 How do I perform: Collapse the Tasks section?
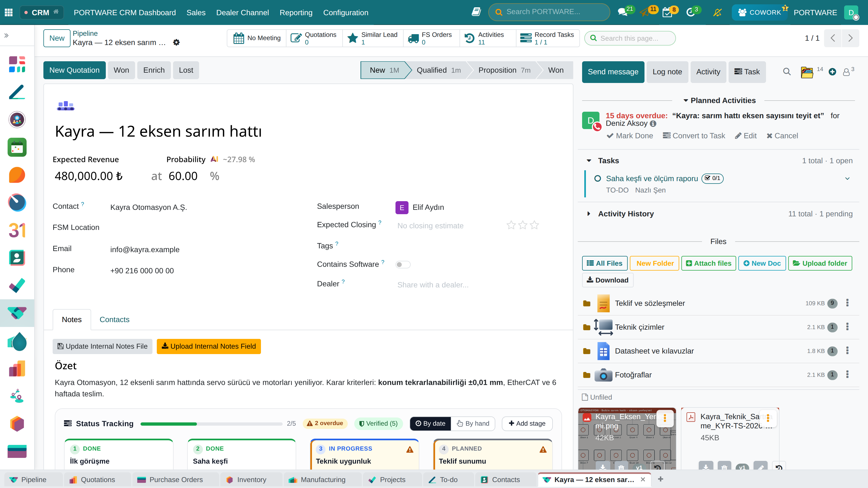click(589, 161)
